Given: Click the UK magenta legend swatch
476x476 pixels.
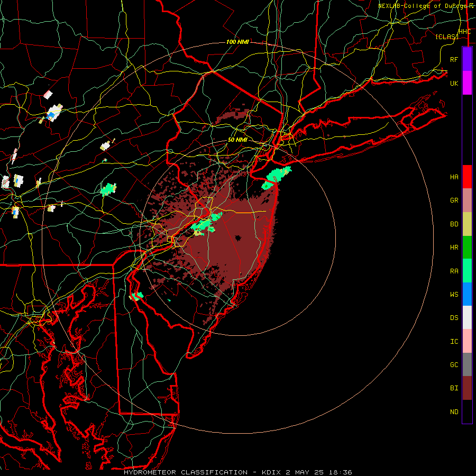Looking at the screenshot, I should [467, 83].
